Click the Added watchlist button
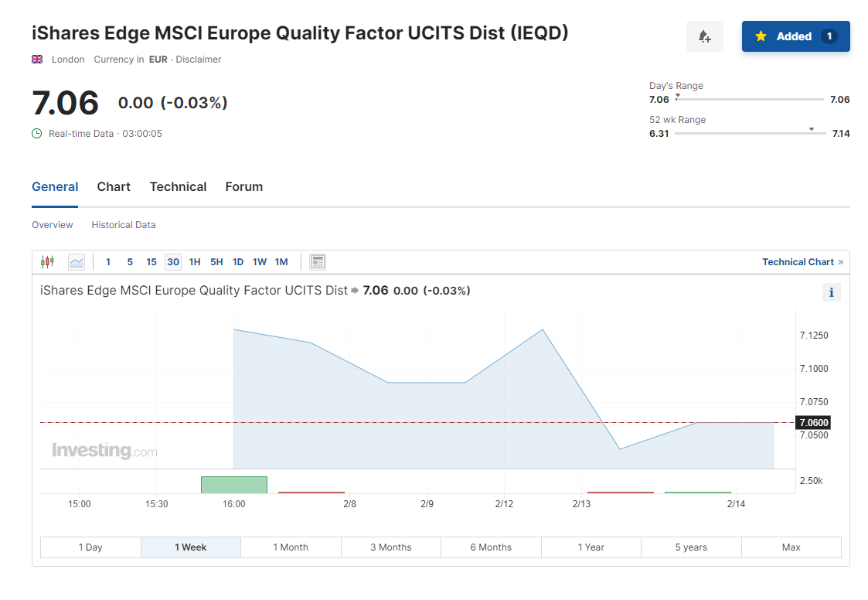 coord(795,36)
